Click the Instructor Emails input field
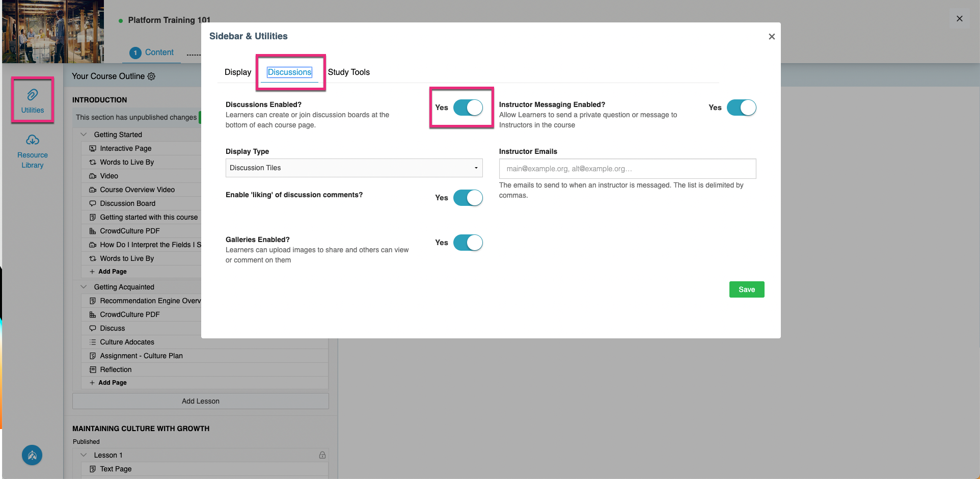This screenshot has width=980, height=479. tap(627, 168)
